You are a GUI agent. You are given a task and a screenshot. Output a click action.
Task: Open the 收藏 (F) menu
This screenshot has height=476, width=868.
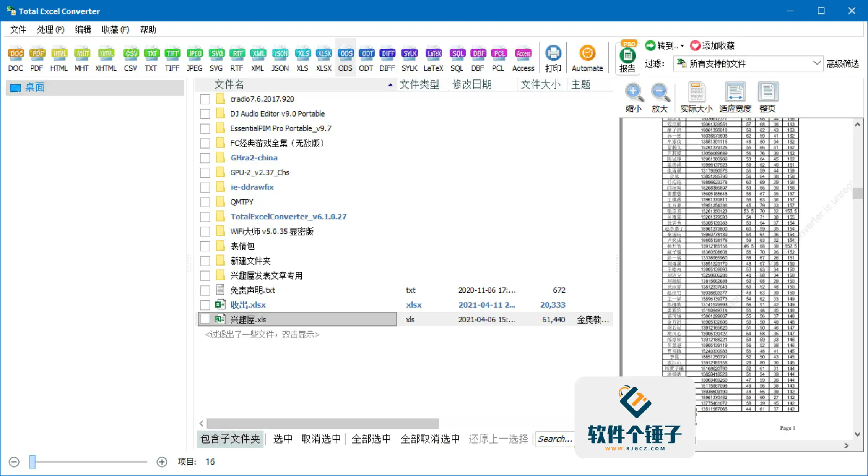click(115, 29)
